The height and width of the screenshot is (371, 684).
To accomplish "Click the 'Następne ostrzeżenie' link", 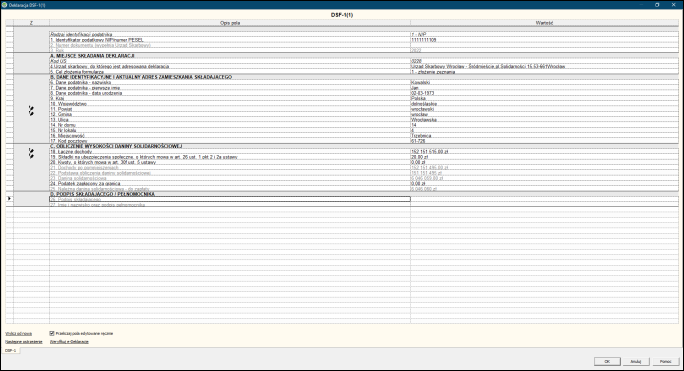I will coord(24,341).
